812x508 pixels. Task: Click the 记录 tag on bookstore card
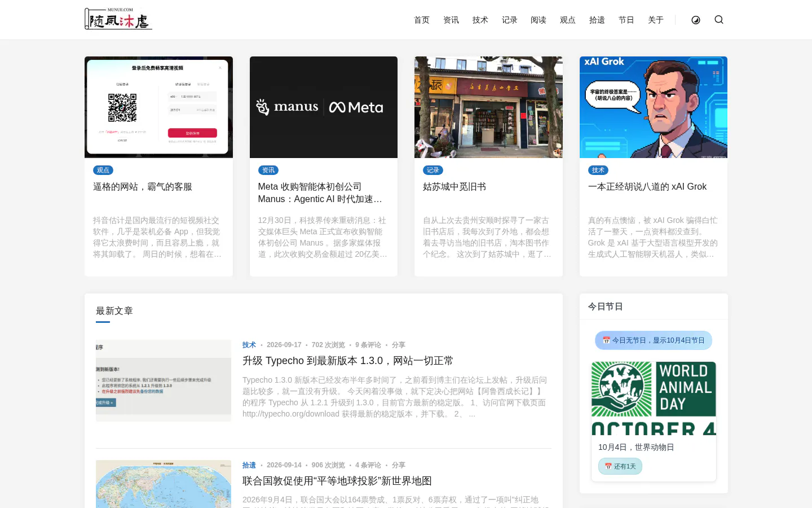point(433,170)
